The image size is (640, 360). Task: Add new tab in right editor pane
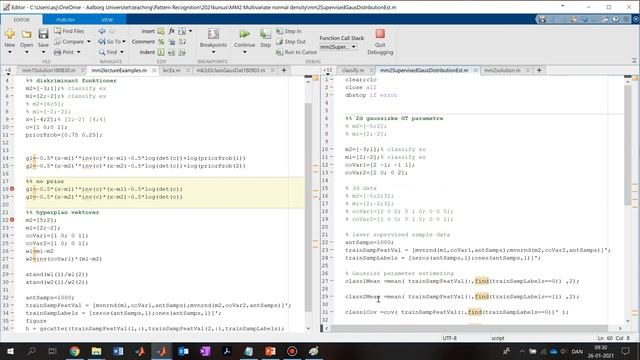pos(539,70)
